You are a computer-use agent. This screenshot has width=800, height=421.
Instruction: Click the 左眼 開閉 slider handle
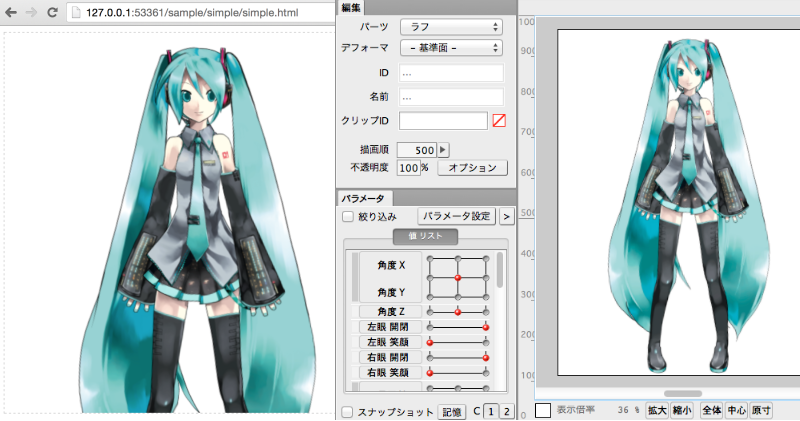(486, 327)
